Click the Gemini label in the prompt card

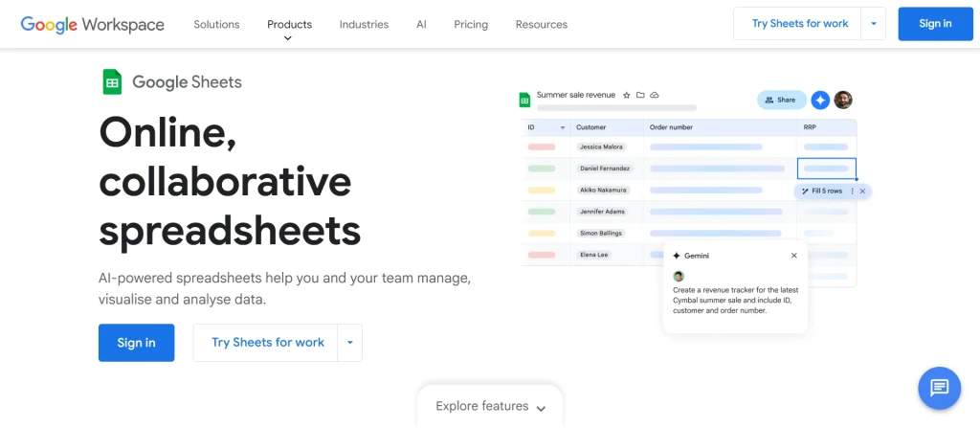coord(697,256)
